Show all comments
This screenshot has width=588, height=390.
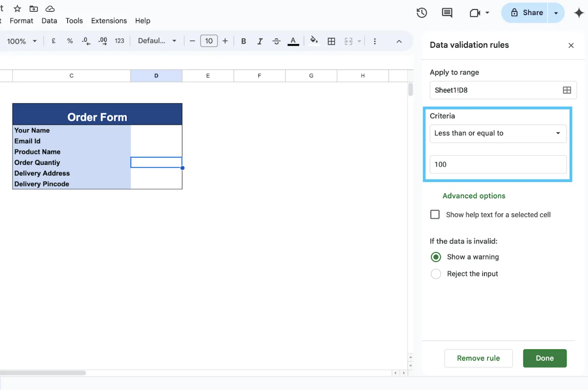click(446, 13)
